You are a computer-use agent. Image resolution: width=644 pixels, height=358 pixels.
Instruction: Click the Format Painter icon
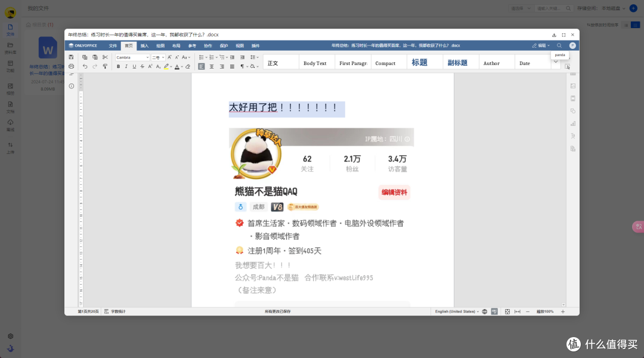click(x=106, y=67)
